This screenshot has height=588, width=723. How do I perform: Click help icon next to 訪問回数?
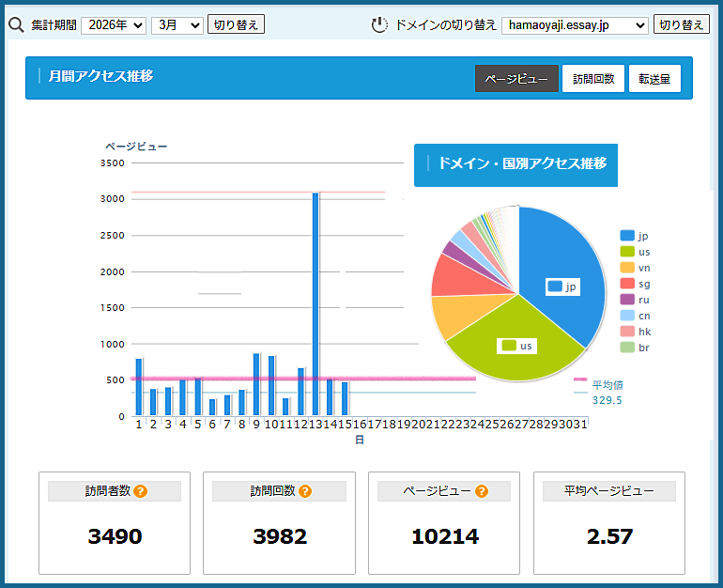click(305, 490)
